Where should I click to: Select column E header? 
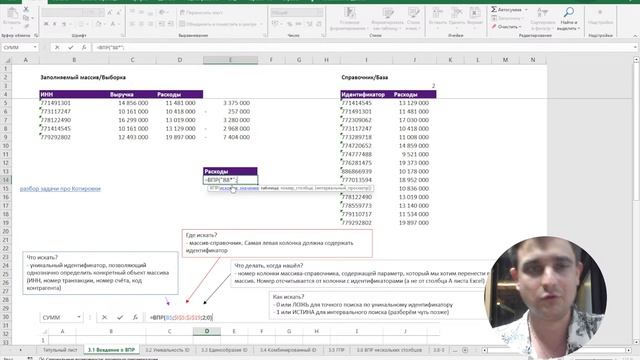pos(230,60)
